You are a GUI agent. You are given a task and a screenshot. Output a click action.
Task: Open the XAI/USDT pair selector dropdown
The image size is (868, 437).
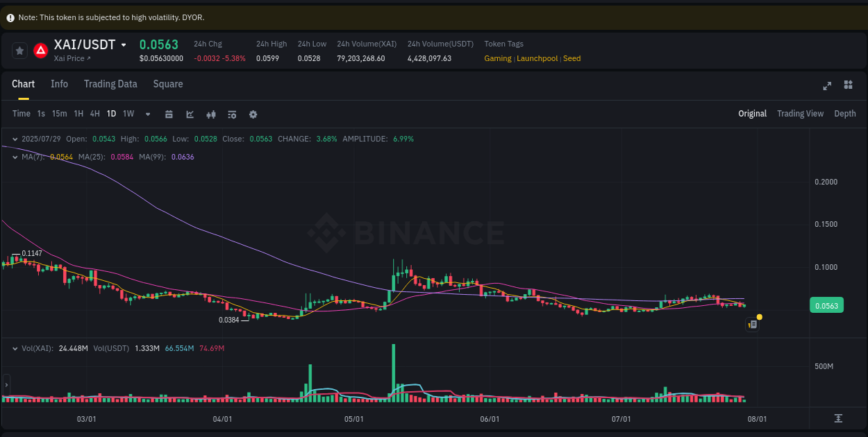pyautogui.click(x=124, y=44)
